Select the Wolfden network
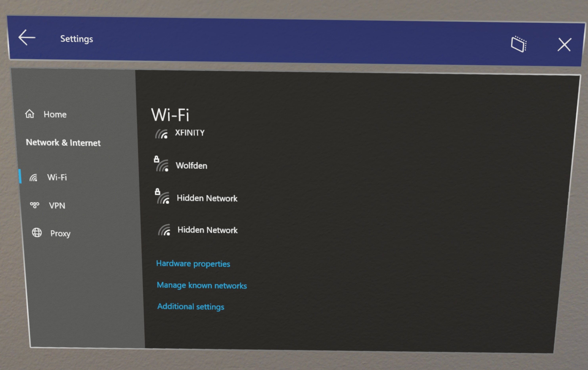This screenshot has width=588, height=370. (x=191, y=165)
